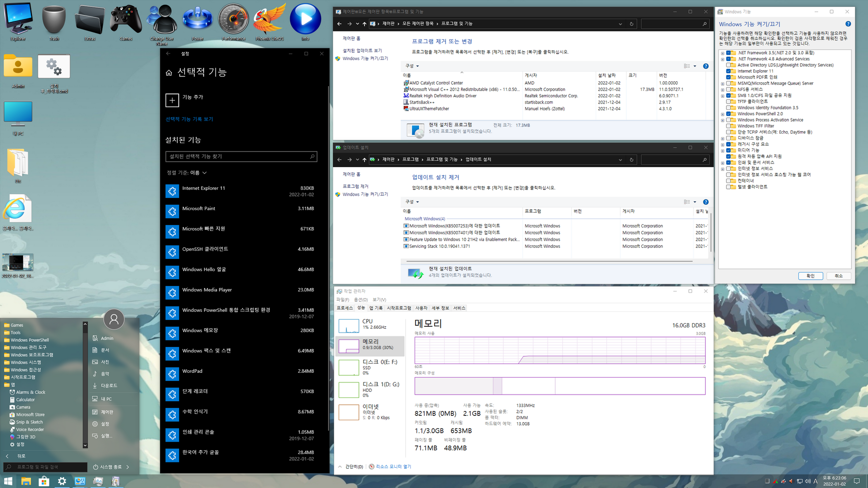Image resolution: width=868 pixels, height=488 pixels.
Task: Open the Info play-button desktop icon
Action: click(x=305, y=20)
